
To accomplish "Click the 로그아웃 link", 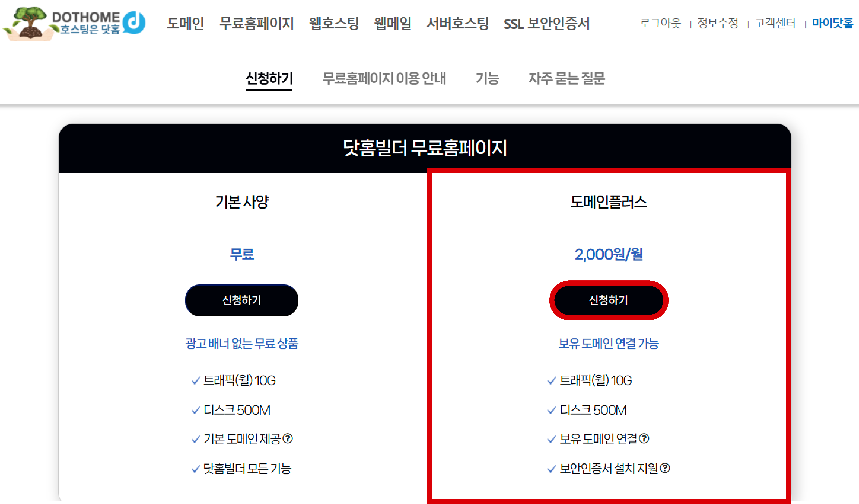I will [660, 23].
